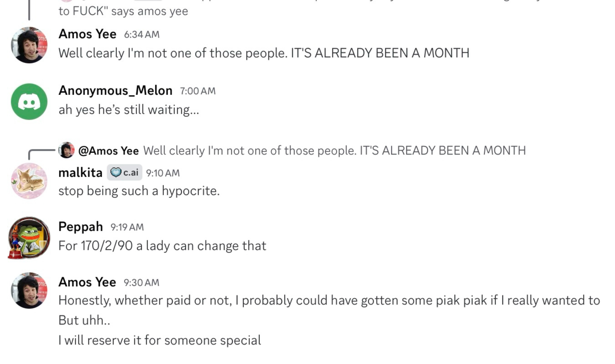The width and height of the screenshot is (615, 364).
Task: Jump to replied message via quoted text
Action: [x=334, y=151]
